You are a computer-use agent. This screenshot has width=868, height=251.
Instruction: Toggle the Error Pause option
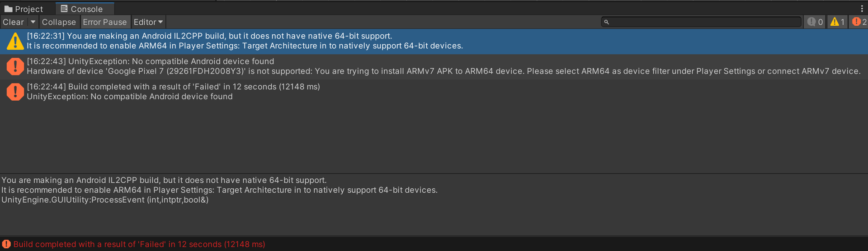105,22
